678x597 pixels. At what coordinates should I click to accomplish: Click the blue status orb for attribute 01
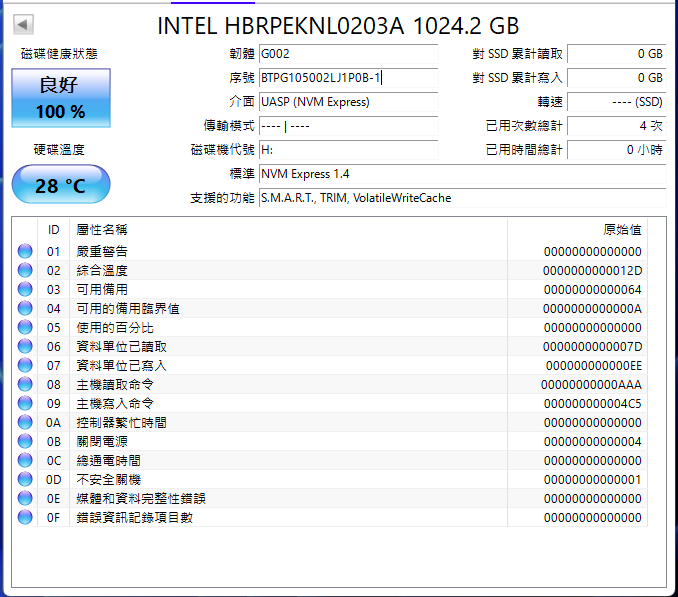[25, 251]
